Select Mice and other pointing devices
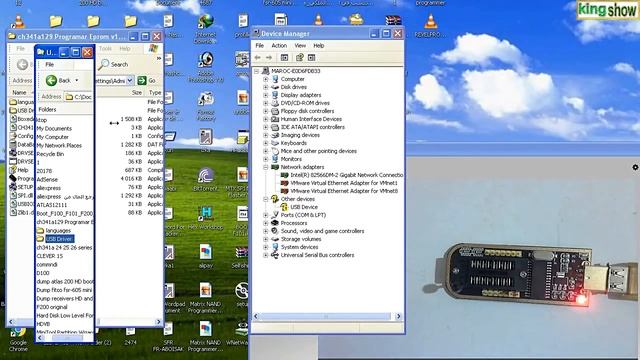 click(318, 151)
